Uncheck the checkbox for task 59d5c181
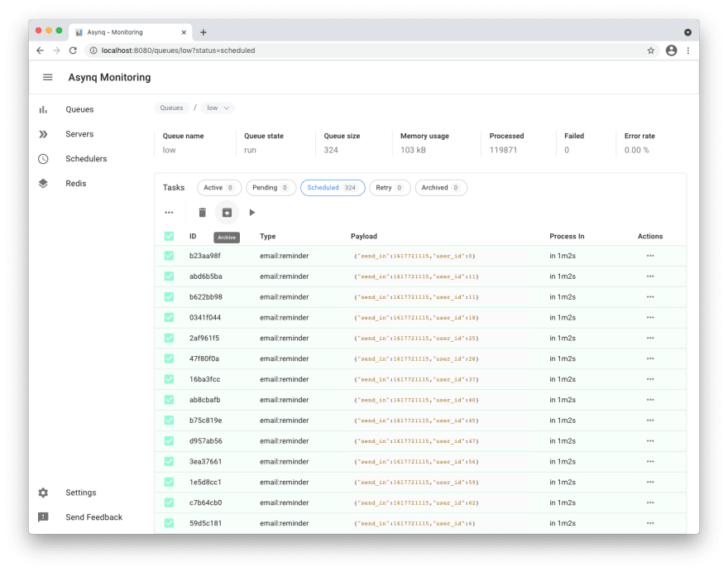Screen dimensions: 728x572 click(x=169, y=523)
